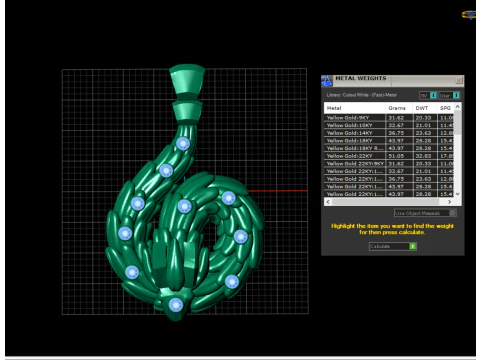Select the topmost gem near the bail

click(x=183, y=144)
